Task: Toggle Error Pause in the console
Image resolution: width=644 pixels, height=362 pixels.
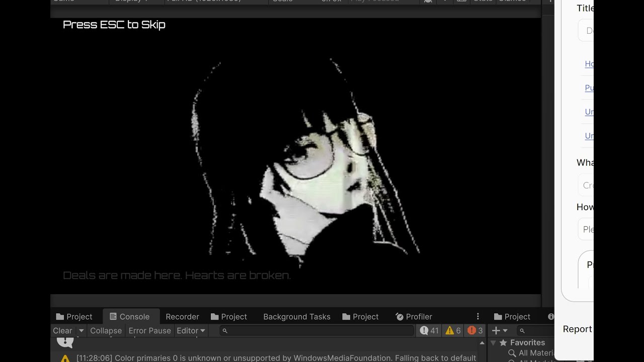Action: pos(149,331)
